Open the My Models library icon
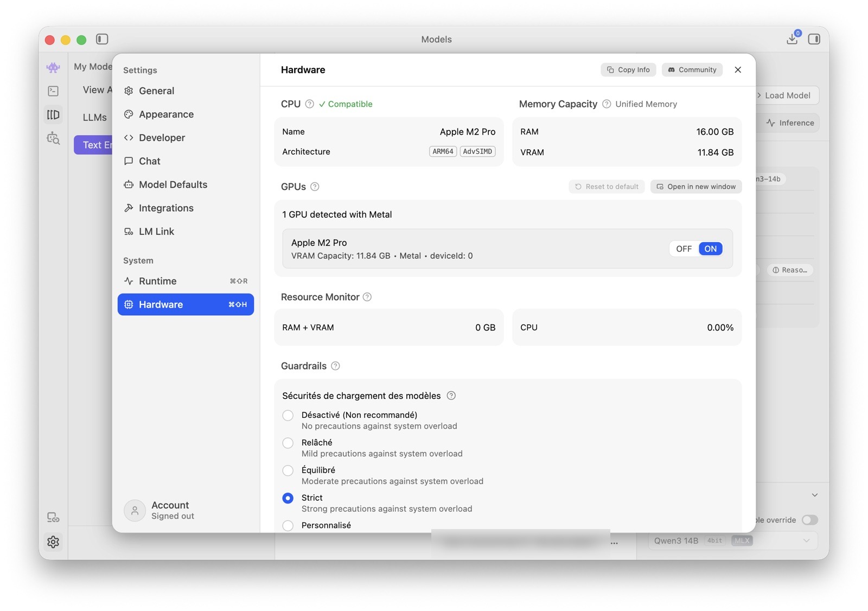Viewport: 868px width, 611px height. 53,114
